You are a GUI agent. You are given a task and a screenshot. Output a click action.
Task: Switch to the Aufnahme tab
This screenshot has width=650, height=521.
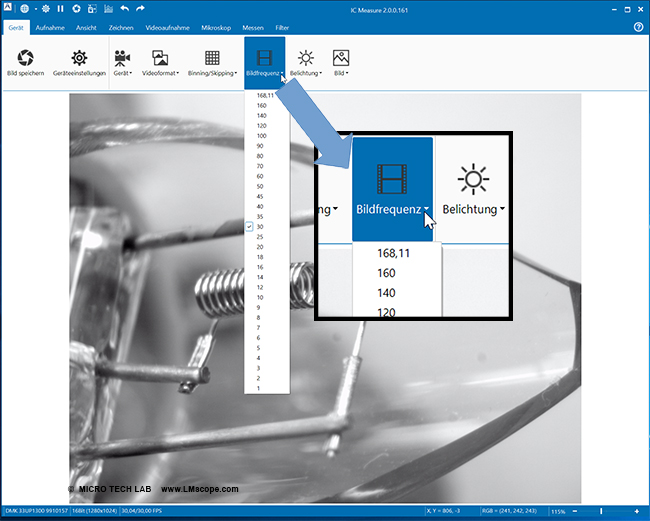(x=50, y=27)
